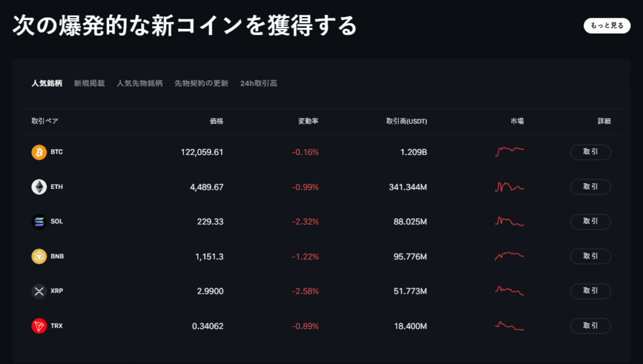
Task: Click 取引 on the XRP row
Action: pos(590,291)
